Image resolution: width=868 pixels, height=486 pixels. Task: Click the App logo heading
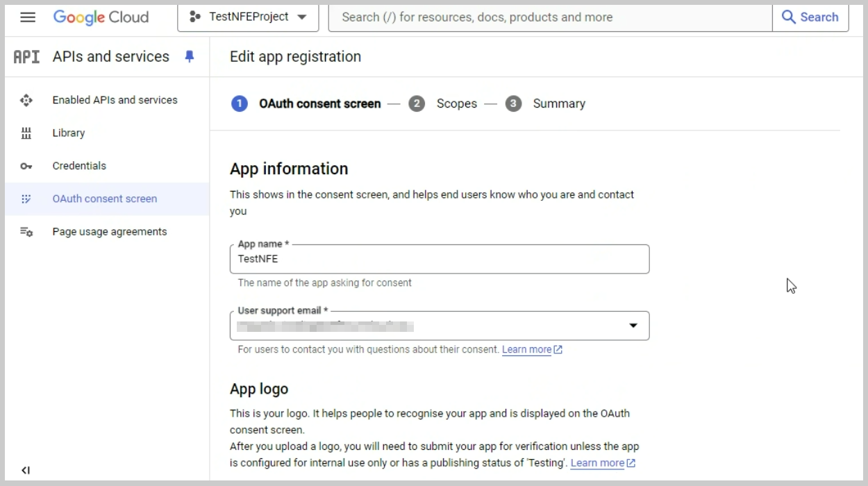[259, 389]
